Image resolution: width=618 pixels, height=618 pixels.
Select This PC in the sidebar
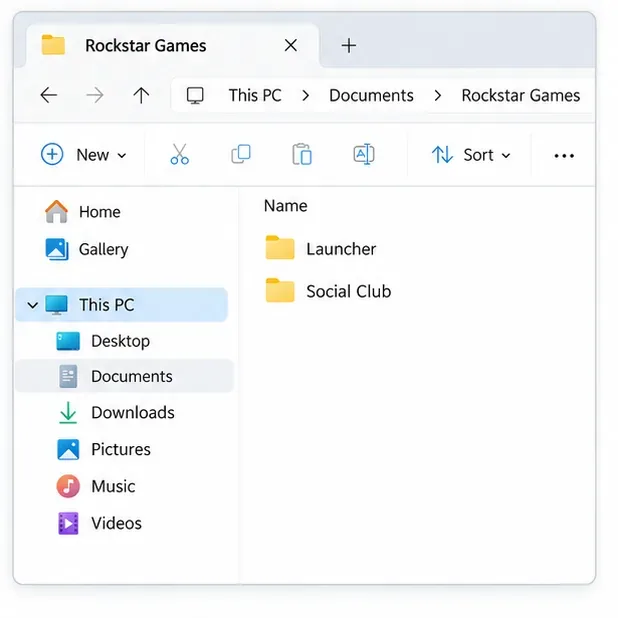coord(121,305)
